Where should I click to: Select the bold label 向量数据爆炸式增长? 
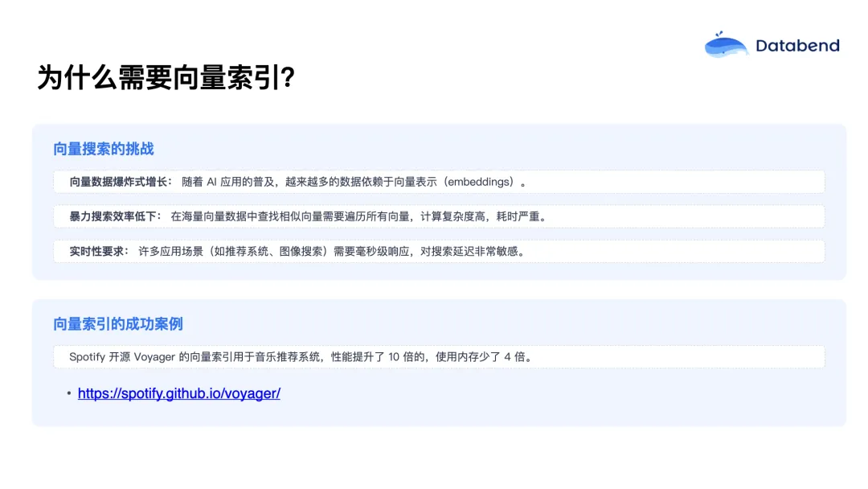point(121,182)
